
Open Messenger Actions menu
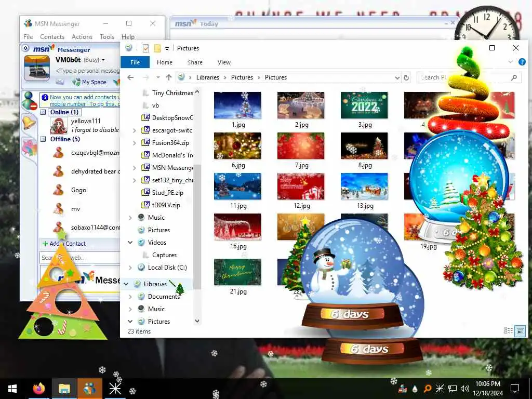point(82,37)
